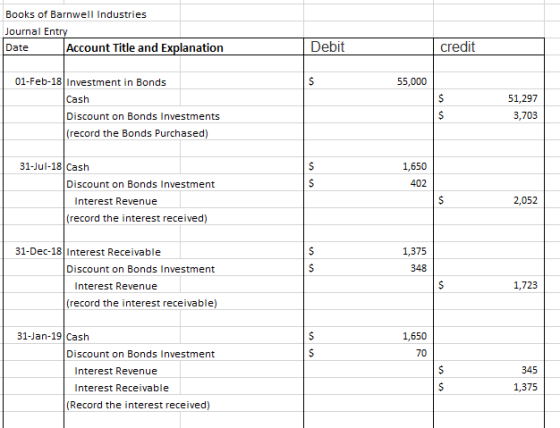
Task: Select the 'Cash' cell beside 51,297
Action: coord(78,99)
